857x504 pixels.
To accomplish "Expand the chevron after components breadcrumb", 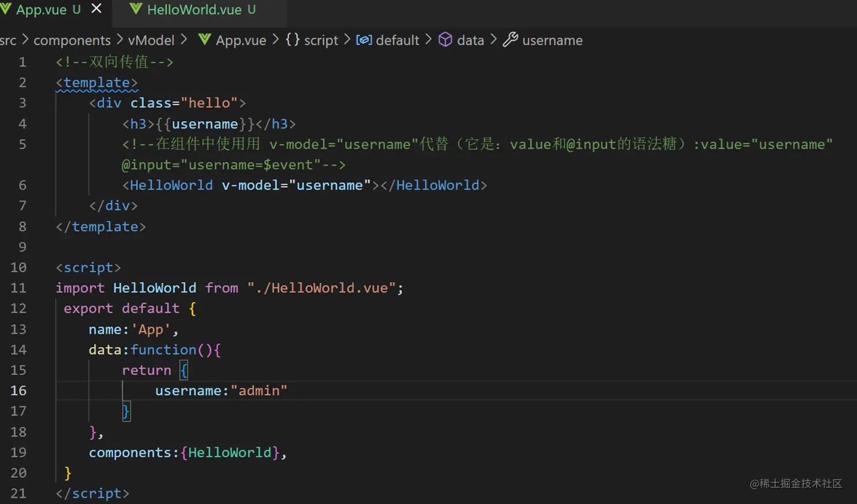I will point(119,39).
